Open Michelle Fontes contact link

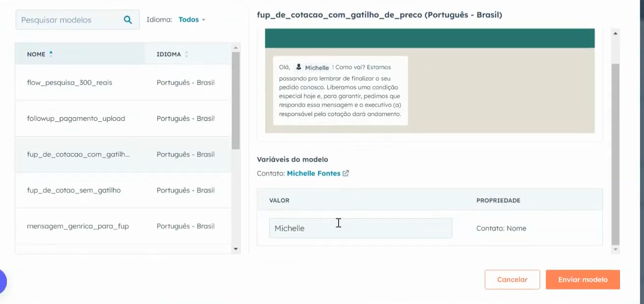pyautogui.click(x=313, y=173)
